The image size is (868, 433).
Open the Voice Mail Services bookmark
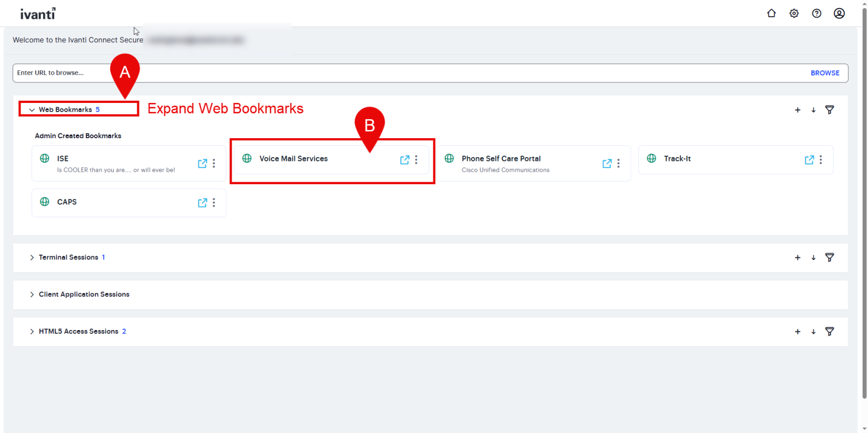point(293,159)
